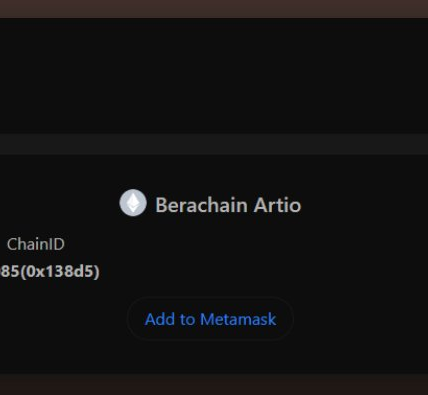Click the white diamond inside the gray circle
Viewport: 428px width, 395px height.
[133, 203]
